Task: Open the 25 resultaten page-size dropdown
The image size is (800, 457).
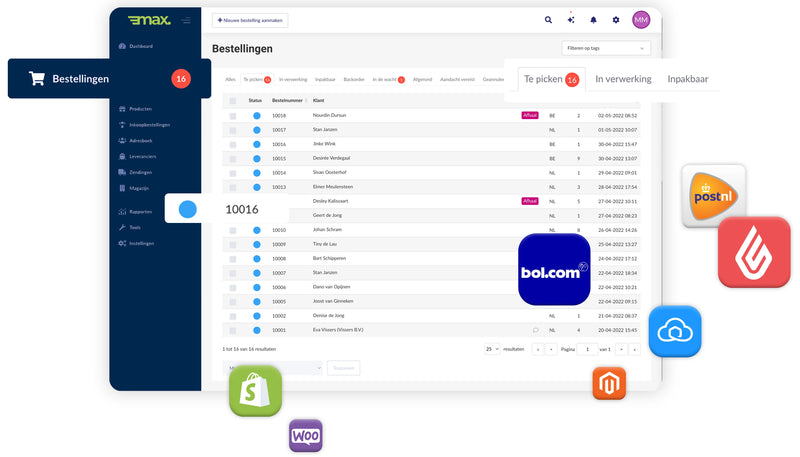Action: click(492, 349)
